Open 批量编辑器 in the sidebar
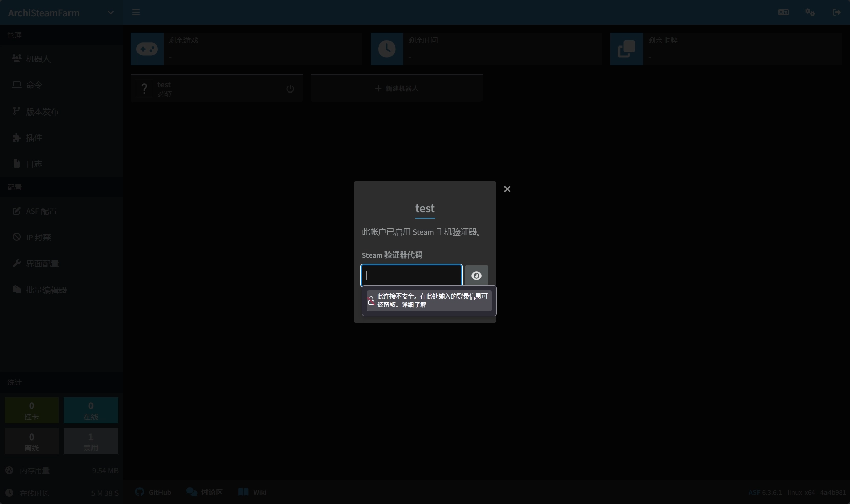This screenshot has width=850, height=504. tap(61, 290)
